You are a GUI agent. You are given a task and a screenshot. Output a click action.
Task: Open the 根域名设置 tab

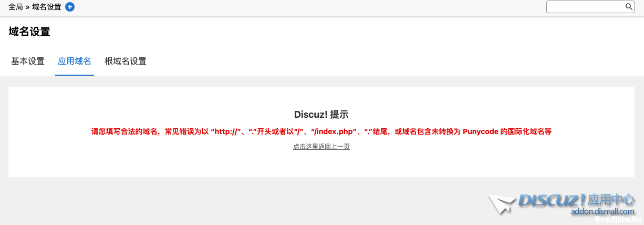126,62
